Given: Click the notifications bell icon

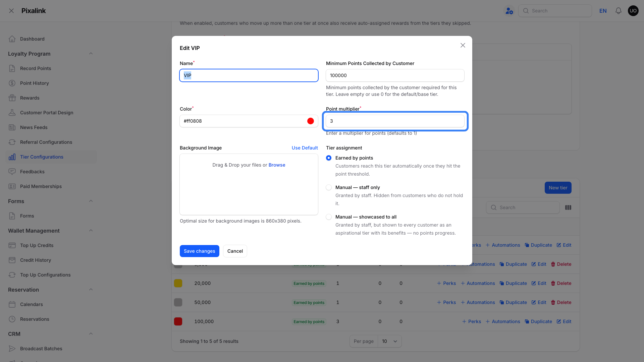Looking at the screenshot, I should click(x=618, y=11).
